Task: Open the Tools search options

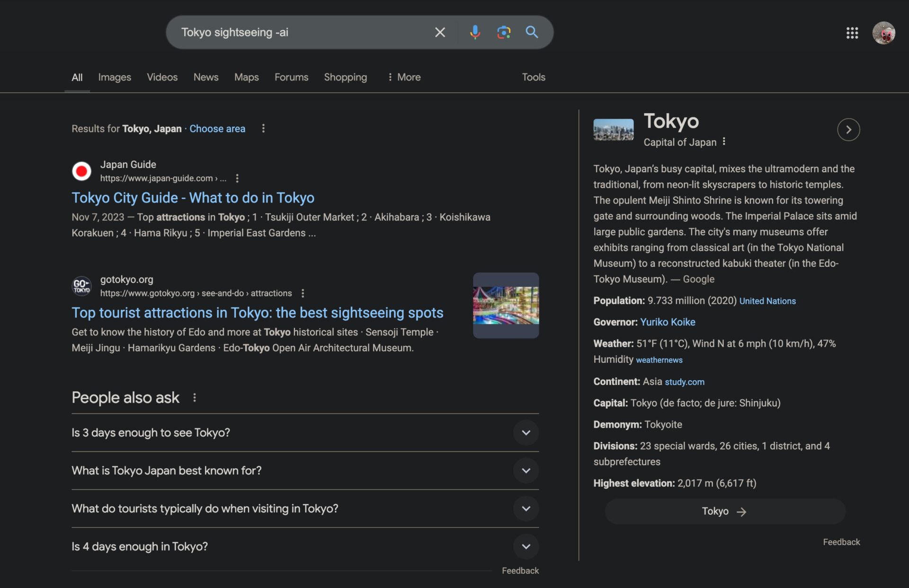Action: (534, 77)
